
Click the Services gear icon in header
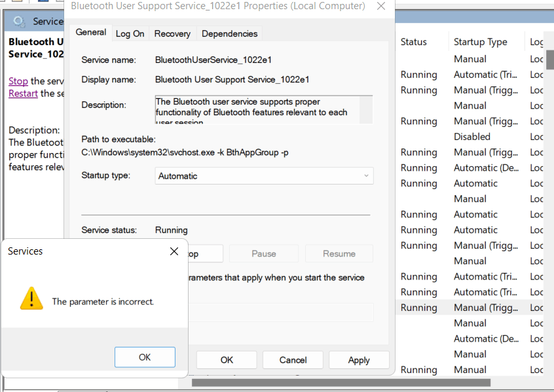pos(19,22)
